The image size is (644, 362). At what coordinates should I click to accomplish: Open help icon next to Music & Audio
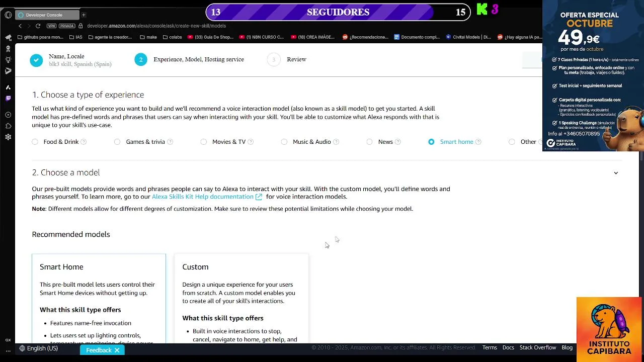[x=336, y=142]
